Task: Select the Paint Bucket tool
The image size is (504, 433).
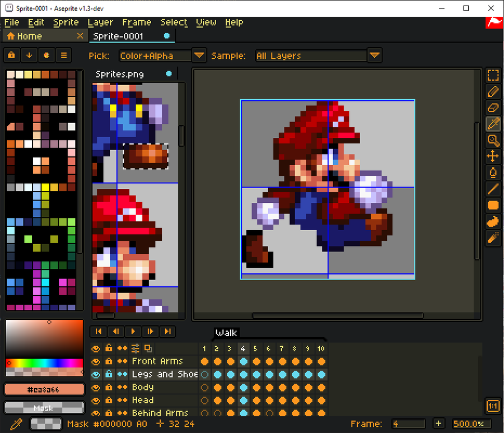Action: pos(493,173)
